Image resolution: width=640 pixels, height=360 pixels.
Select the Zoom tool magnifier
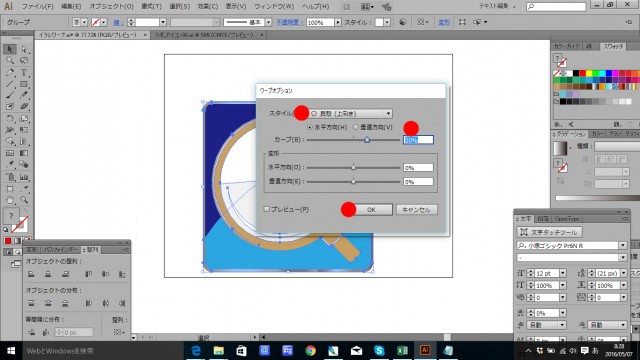(x=24, y=200)
